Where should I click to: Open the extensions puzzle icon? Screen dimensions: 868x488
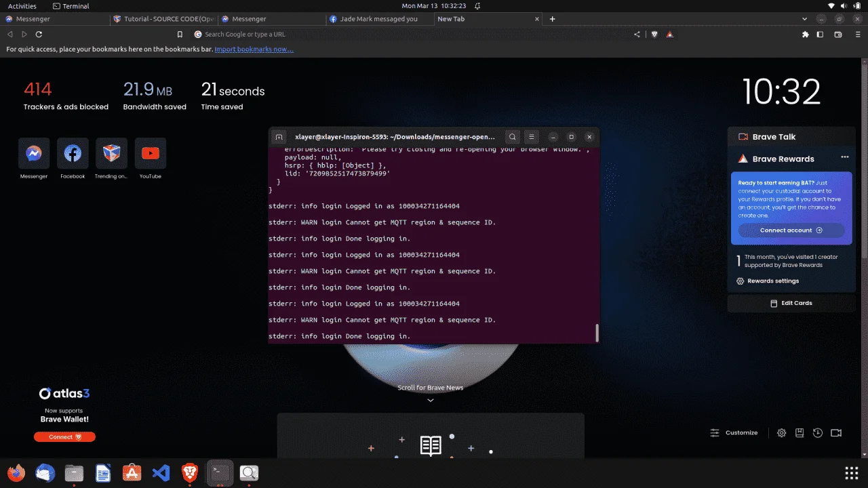point(805,34)
